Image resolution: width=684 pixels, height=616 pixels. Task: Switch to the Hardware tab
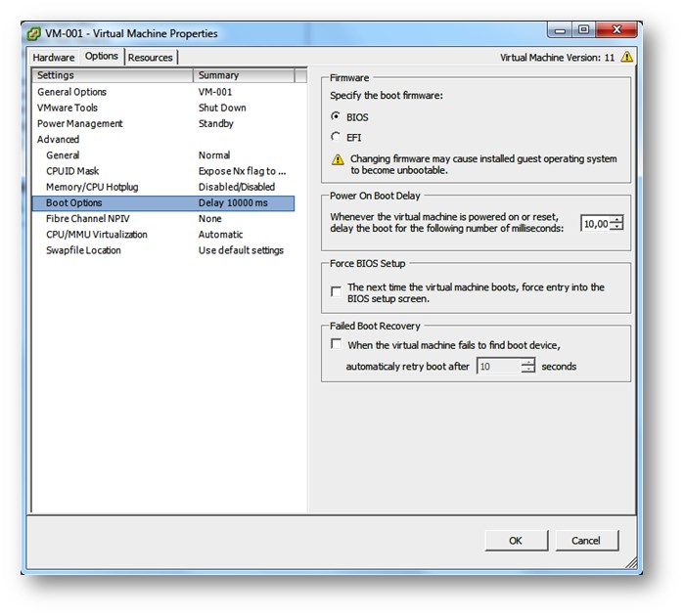tap(54, 58)
